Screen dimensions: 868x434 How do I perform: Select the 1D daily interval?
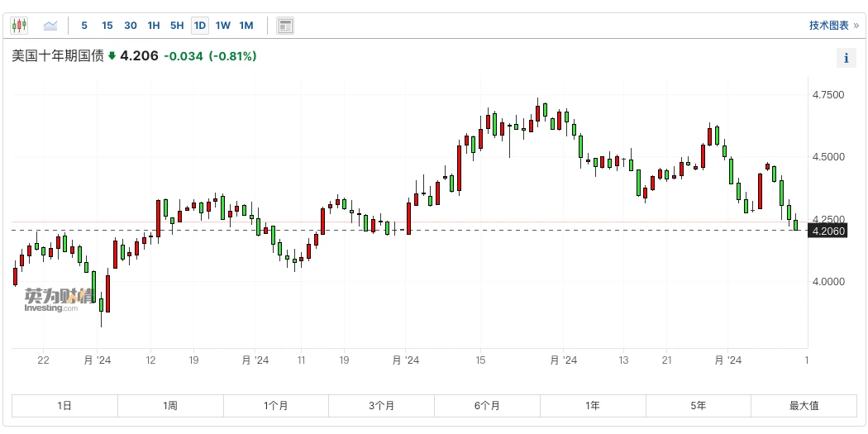point(200,26)
